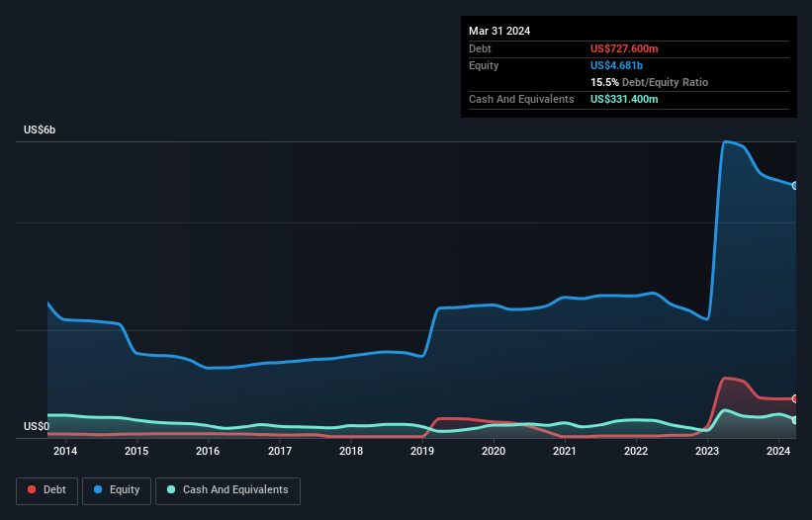Select the Debt data point marker at 2024
The height and width of the screenshot is (520, 812).
point(795,399)
